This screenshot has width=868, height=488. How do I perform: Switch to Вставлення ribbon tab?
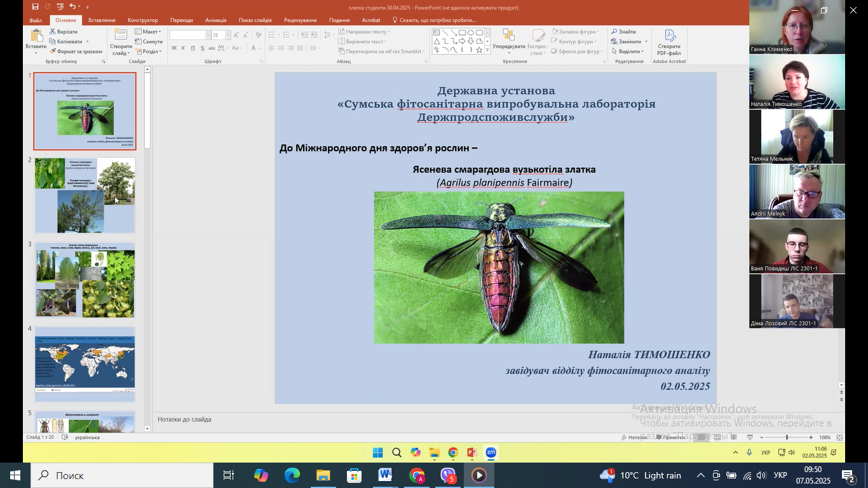coord(102,20)
